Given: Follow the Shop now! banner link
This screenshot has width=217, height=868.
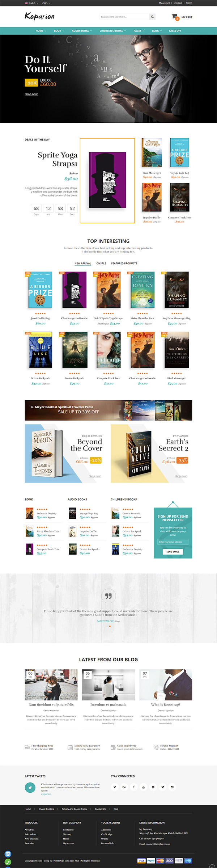Looking at the screenshot, I should point(31,94).
